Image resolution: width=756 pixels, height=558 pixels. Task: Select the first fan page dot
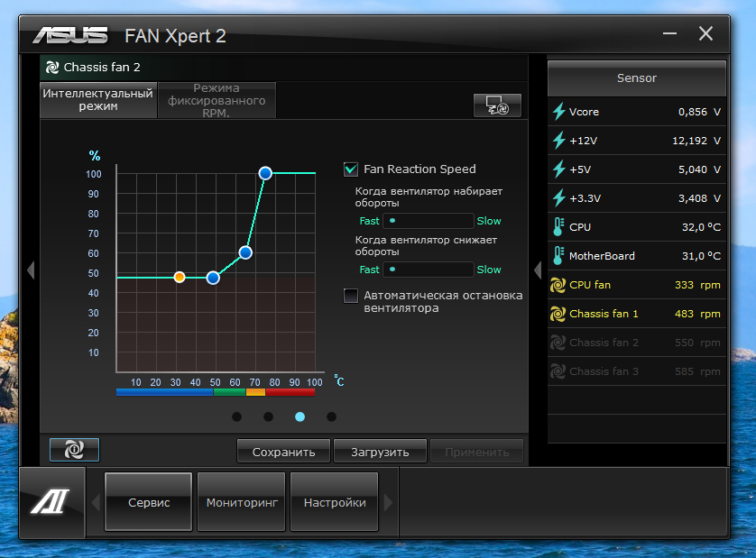tap(236, 416)
